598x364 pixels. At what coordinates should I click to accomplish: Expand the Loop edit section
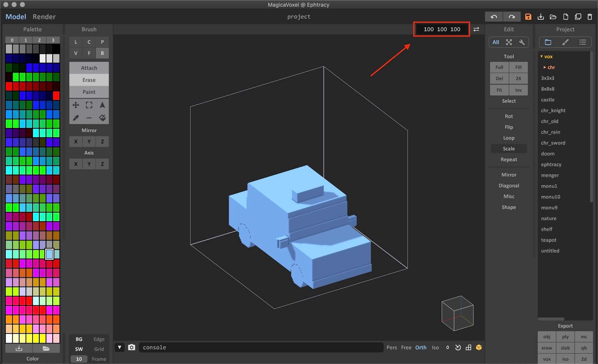click(x=509, y=138)
